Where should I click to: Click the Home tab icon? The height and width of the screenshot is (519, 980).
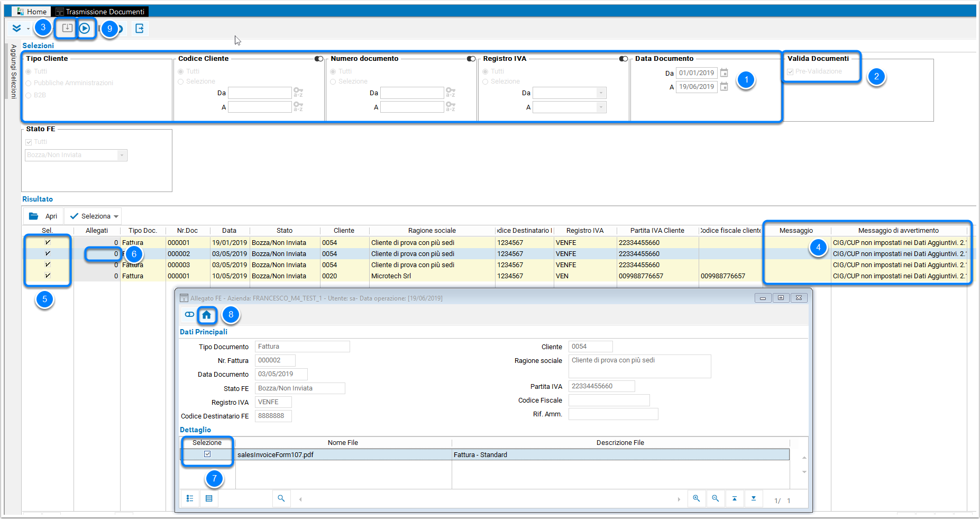(20, 11)
